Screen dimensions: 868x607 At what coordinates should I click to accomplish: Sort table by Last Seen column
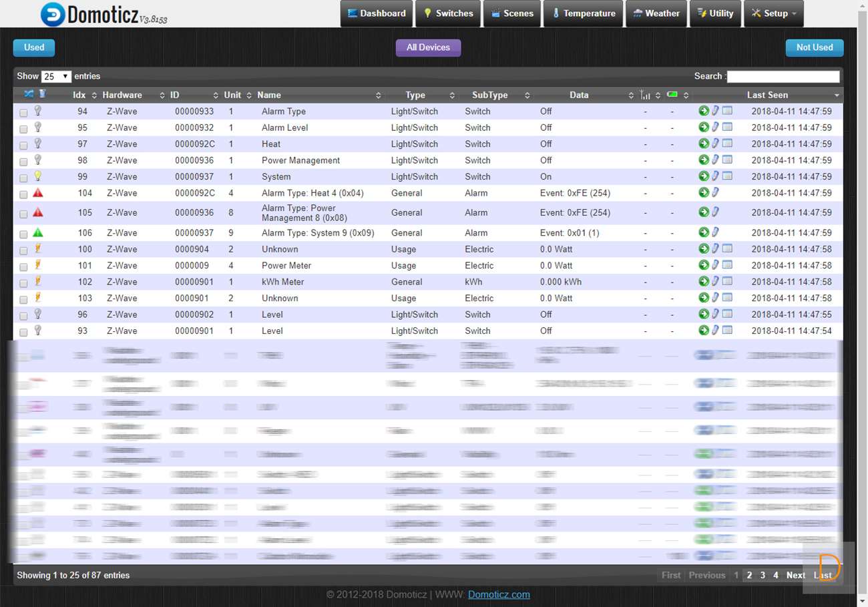(767, 95)
